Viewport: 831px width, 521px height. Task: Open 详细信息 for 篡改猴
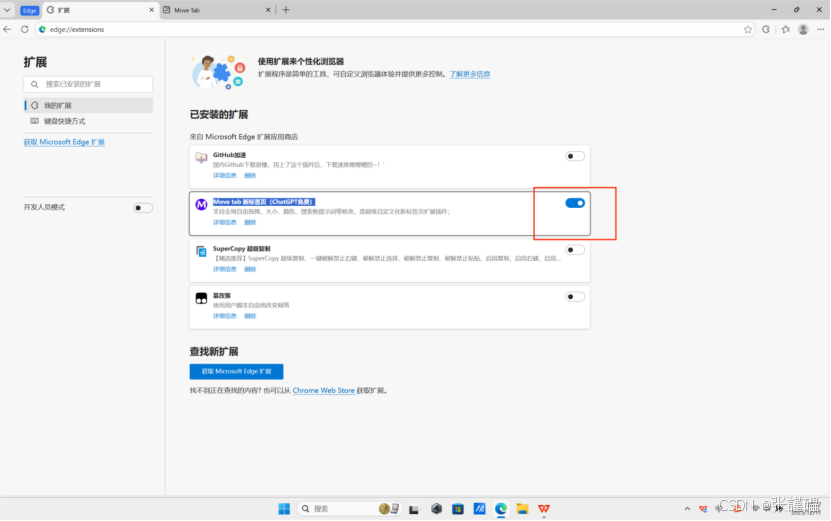click(x=225, y=316)
